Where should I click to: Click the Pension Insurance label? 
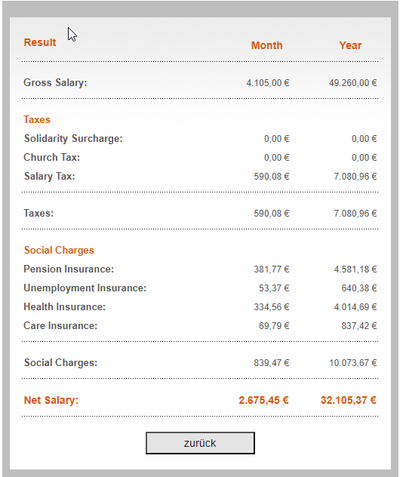(x=69, y=269)
